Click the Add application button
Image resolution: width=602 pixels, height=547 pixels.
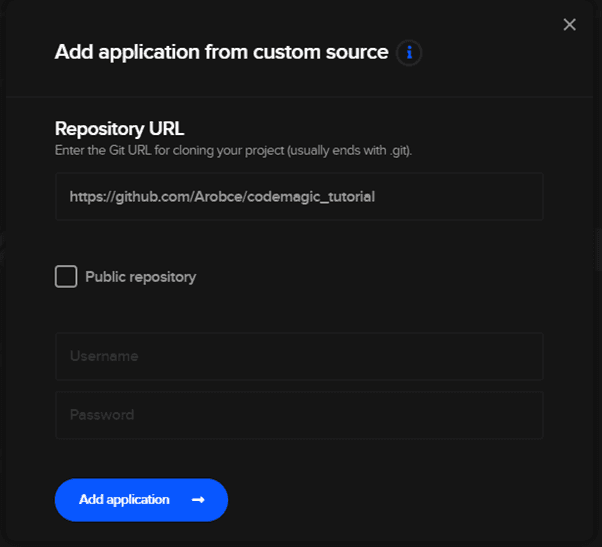point(141,500)
